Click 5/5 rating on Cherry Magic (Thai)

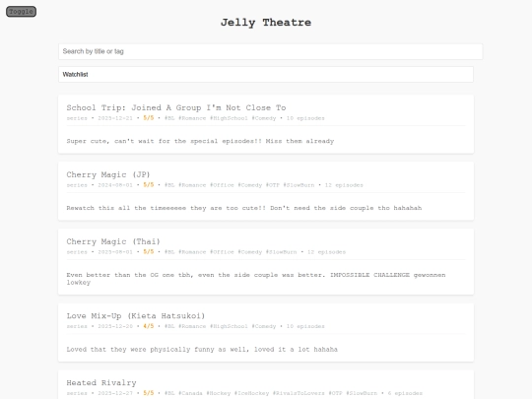click(148, 252)
